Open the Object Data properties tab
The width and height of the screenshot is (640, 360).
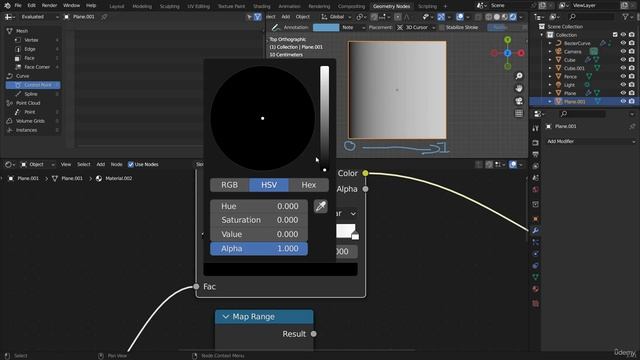[535, 277]
